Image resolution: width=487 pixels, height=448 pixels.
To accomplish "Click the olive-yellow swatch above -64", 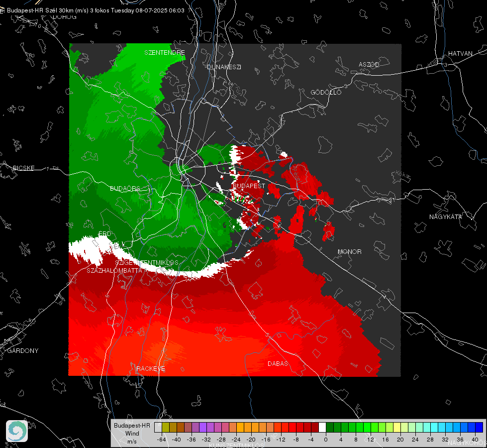I will click(166, 428).
